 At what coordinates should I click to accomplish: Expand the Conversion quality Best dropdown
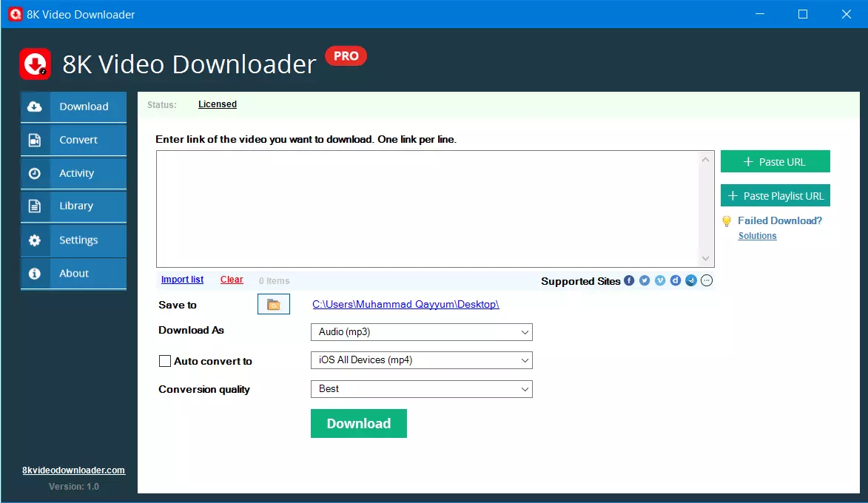(x=422, y=389)
